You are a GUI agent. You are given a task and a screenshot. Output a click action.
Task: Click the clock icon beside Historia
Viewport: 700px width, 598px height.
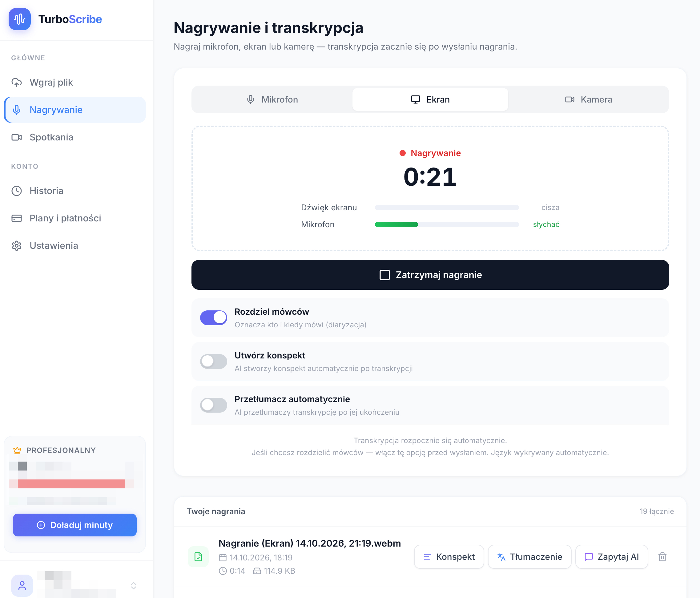tap(17, 191)
